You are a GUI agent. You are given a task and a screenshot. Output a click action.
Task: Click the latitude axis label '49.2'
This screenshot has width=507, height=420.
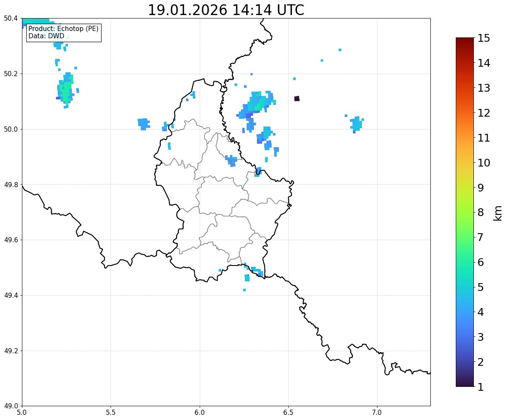(x=10, y=351)
